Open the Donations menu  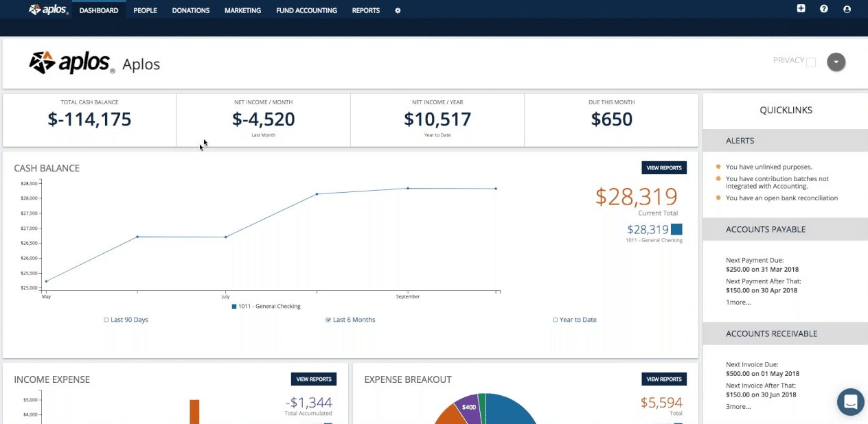point(191,10)
